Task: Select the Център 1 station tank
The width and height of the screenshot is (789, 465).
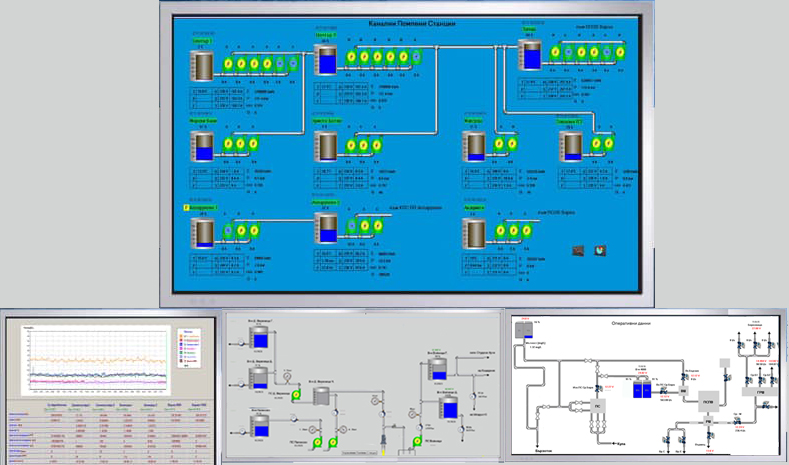Action: click(x=202, y=65)
